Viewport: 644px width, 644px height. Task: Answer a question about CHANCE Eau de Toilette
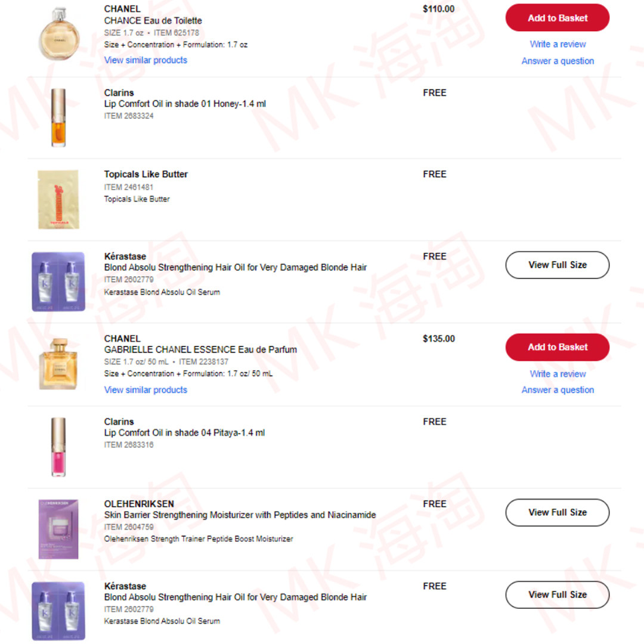pyautogui.click(x=558, y=61)
